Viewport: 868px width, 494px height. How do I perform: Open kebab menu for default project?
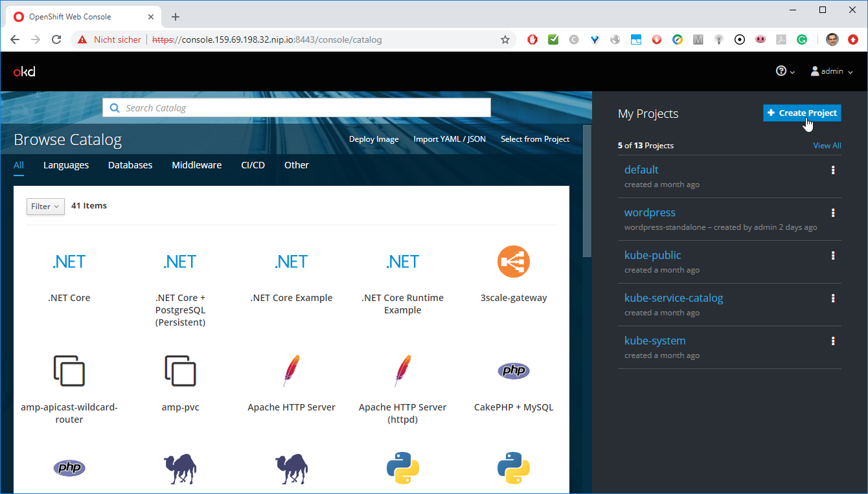[833, 170]
